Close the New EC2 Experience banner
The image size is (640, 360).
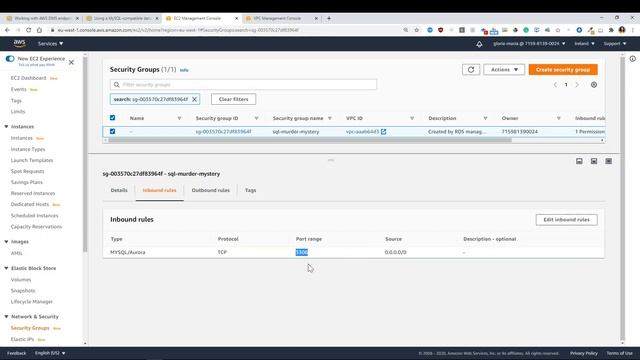pos(71,62)
